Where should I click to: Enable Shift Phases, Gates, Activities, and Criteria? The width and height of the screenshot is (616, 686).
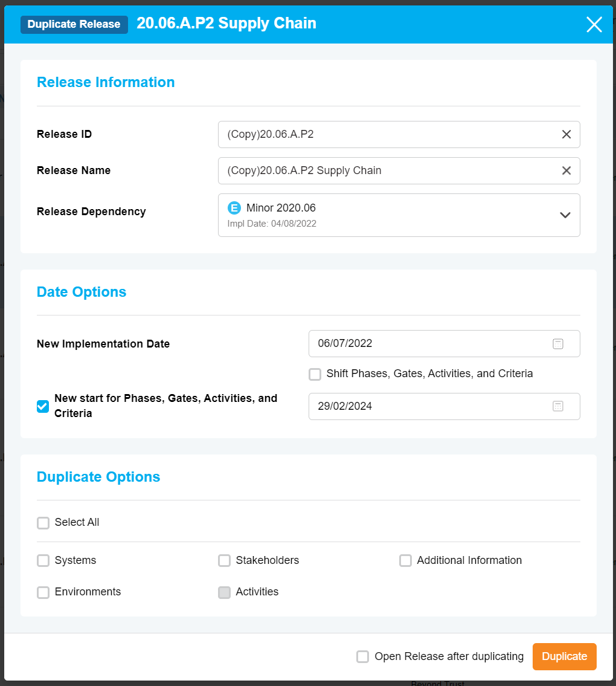tap(315, 374)
